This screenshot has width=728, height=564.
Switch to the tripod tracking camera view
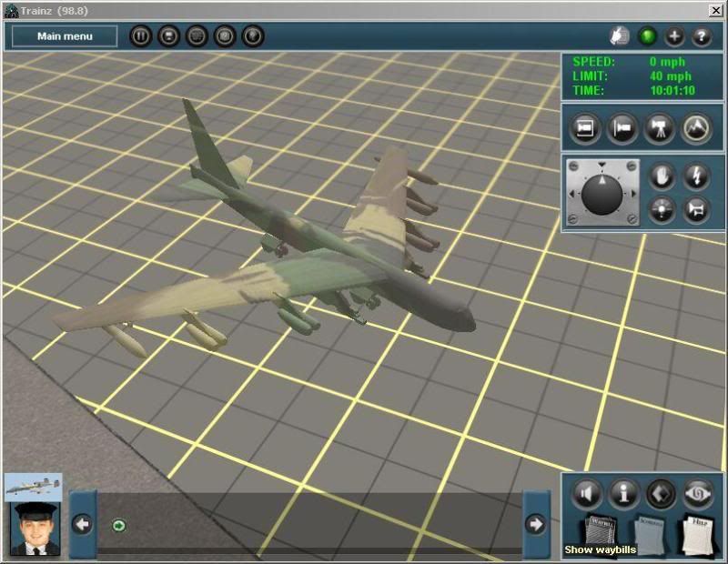659,128
